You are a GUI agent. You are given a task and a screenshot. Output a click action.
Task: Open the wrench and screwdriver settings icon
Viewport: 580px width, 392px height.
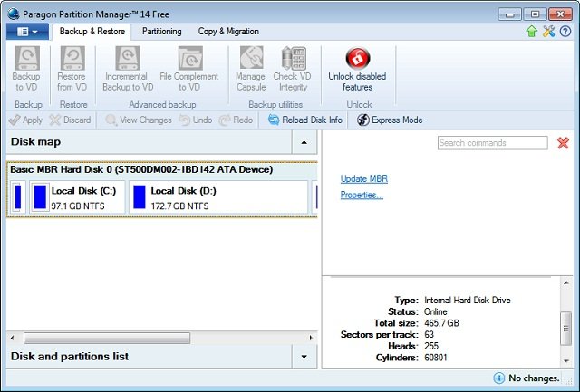point(549,32)
